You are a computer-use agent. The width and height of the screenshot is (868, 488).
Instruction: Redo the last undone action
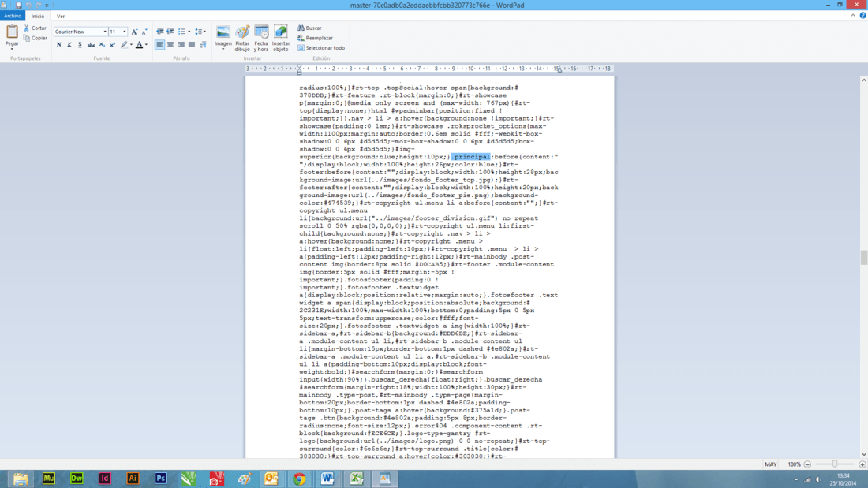[x=38, y=5]
